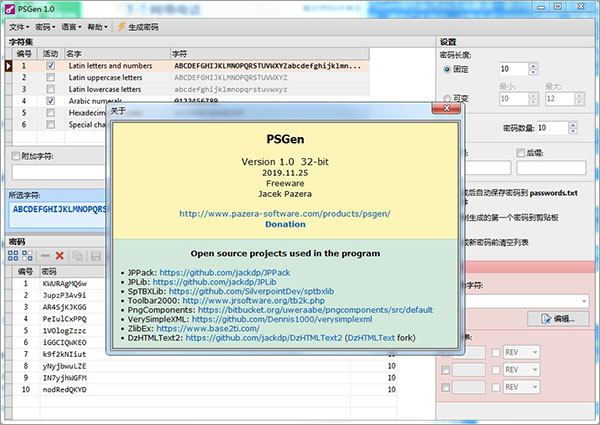Increase 密码数量 password count with up arrow
Viewport: 600px width, 425px height.
coord(572,125)
